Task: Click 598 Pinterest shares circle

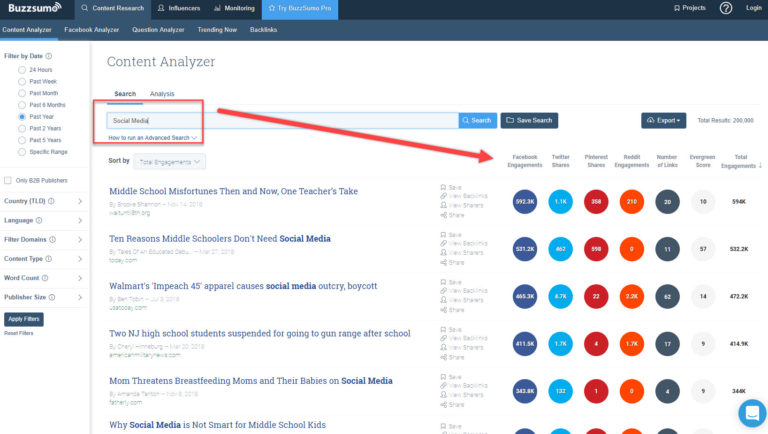Action: coord(596,249)
